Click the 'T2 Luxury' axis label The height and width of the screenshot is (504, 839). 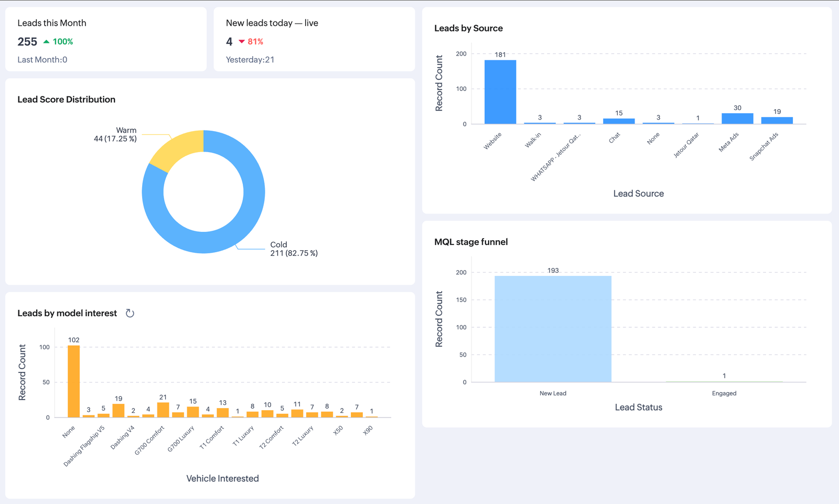pos(303,436)
